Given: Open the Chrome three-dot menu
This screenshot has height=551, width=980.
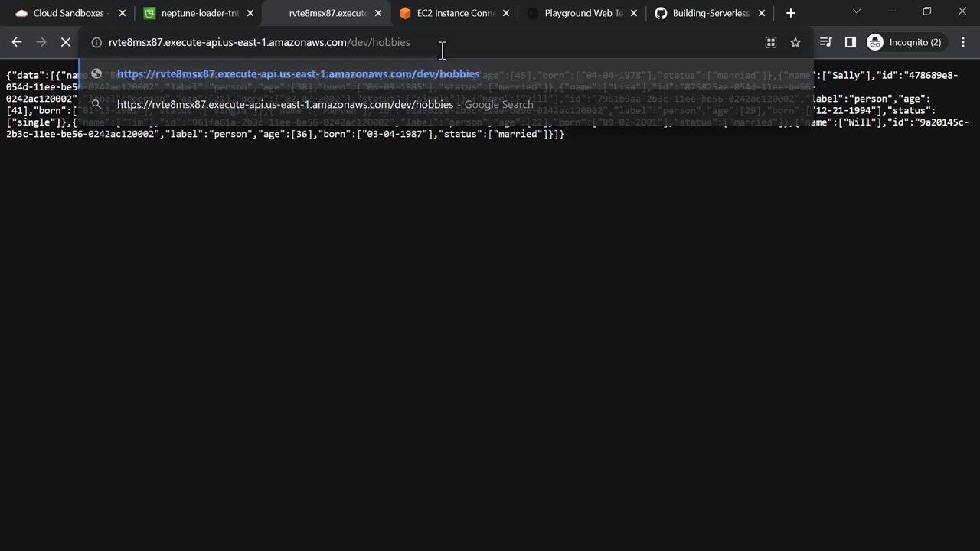Looking at the screenshot, I should click(x=963, y=42).
